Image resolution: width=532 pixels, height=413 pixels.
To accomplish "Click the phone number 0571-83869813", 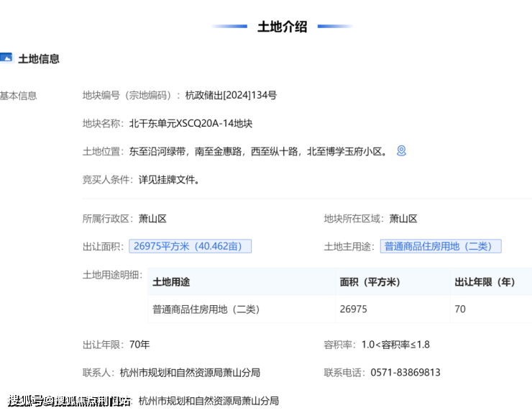I will tap(405, 373).
